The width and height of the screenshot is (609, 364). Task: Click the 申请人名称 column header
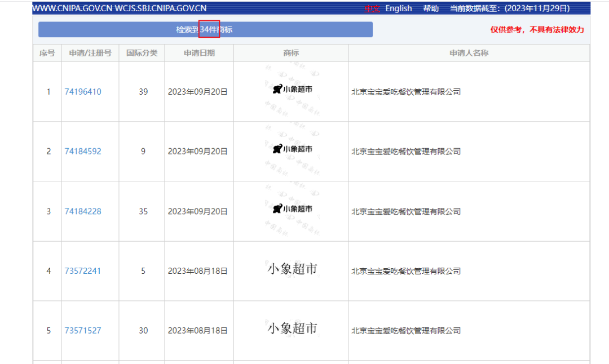click(x=469, y=53)
